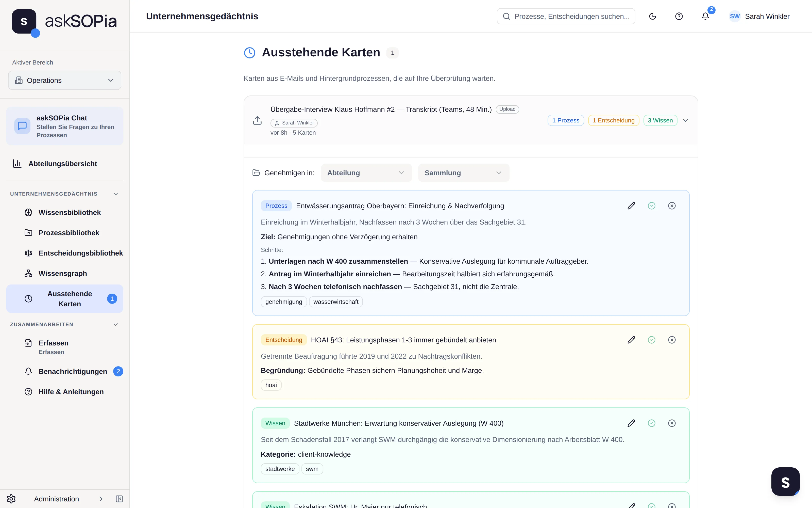Collapse the Übergabe-Interview entry with its chevron
The height and width of the screenshot is (508, 812).
[x=685, y=120]
